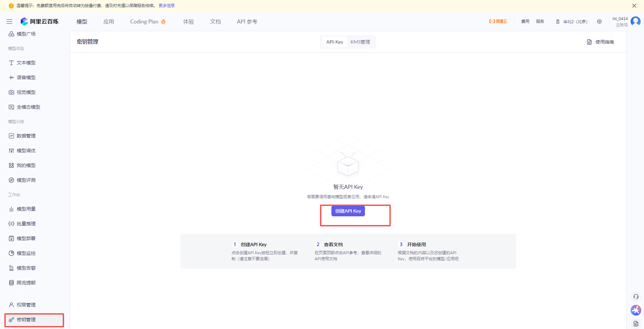Open the colorful AI assistant floating icon
644x329 pixels.
636,310
